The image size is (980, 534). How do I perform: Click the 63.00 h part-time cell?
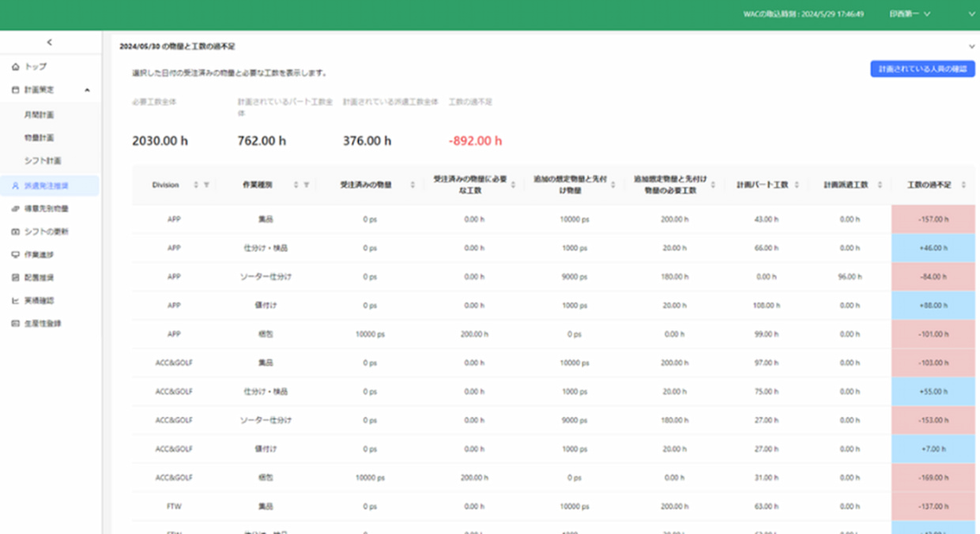pos(767,506)
